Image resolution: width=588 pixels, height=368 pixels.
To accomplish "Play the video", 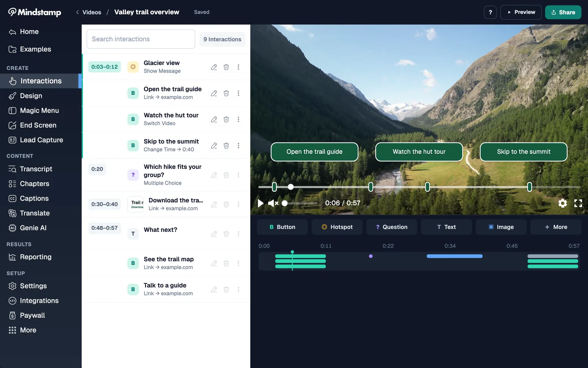I will [x=261, y=203].
